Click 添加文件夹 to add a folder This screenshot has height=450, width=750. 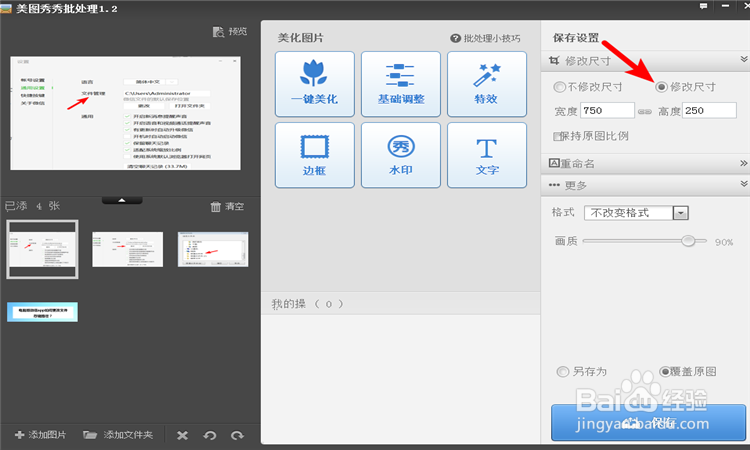118,435
